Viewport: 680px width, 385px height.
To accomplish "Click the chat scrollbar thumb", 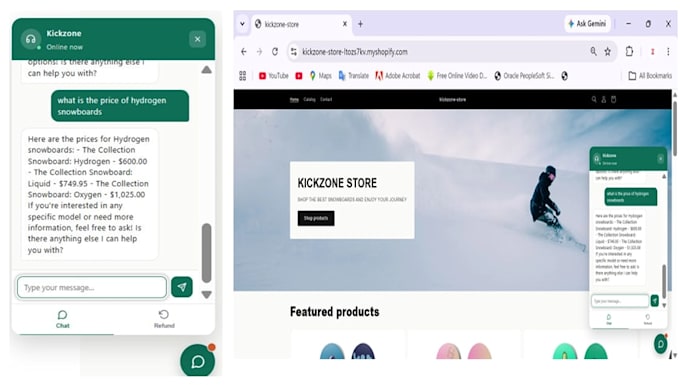I will tap(206, 253).
